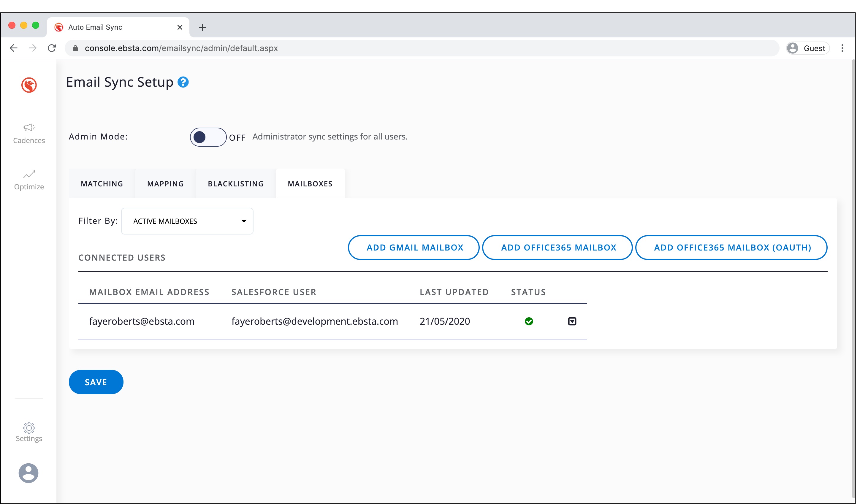868x504 pixels.
Task: Switch to the Matching tab
Action: 102,184
